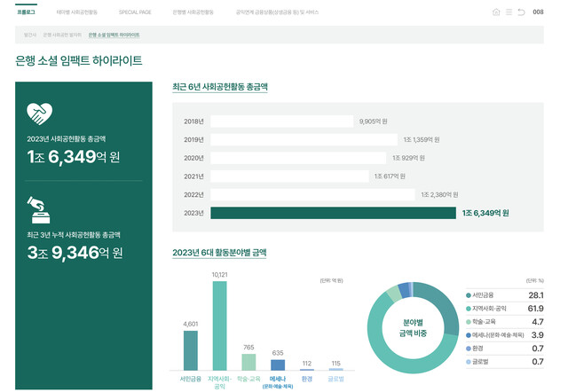Click 학술·교육 legend color dot
This screenshot has width=568, height=392.
(468, 322)
